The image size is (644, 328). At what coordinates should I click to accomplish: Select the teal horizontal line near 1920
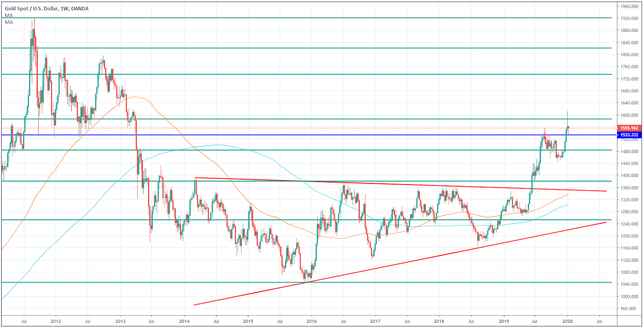[306, 18]
